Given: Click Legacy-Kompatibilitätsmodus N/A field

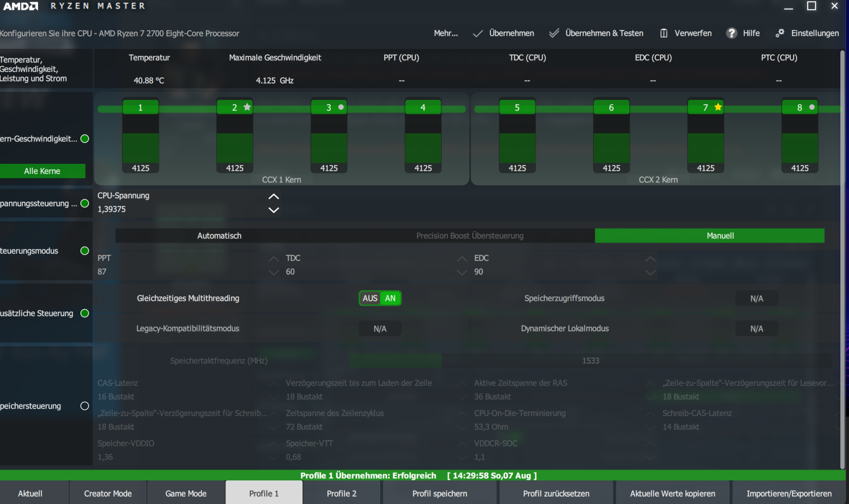Looking at the screenshot, I should (380, 329).
